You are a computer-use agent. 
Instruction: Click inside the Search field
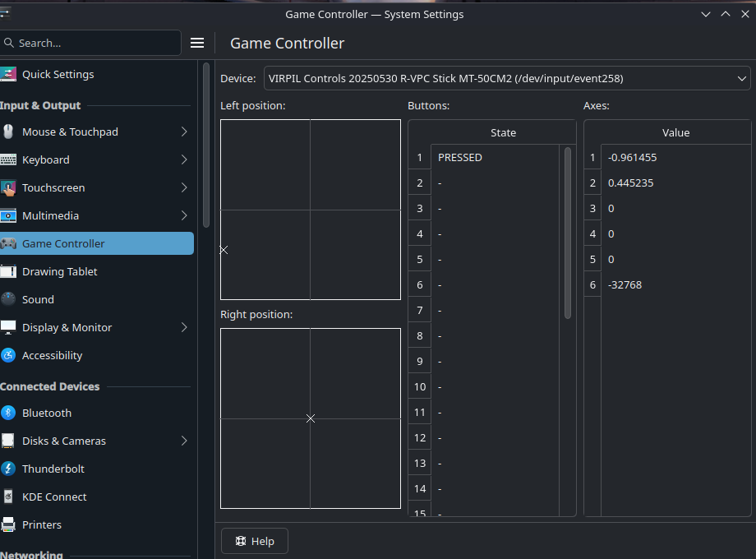tap(90, 43)
